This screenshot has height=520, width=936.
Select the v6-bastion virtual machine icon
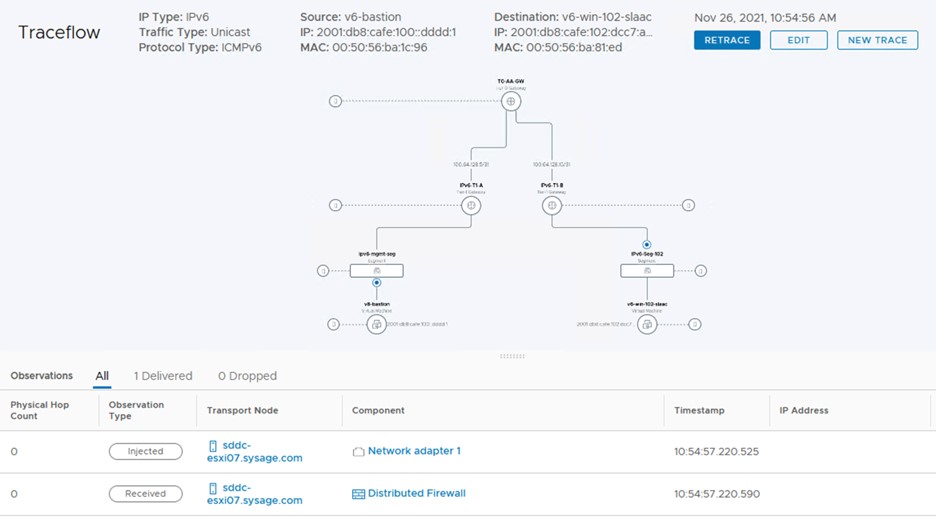click(377, 324)
